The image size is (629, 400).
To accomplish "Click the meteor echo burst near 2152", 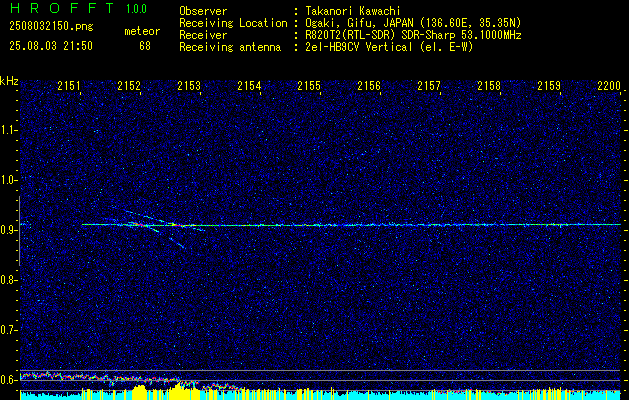I will pyautogui.click(x=138, y=225).
